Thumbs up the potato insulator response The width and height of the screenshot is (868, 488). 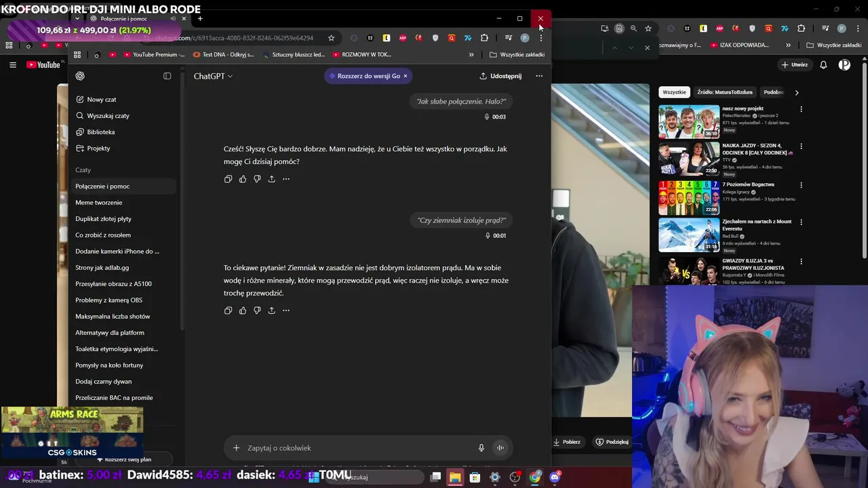pyautogui.click(x=243, y=310)
